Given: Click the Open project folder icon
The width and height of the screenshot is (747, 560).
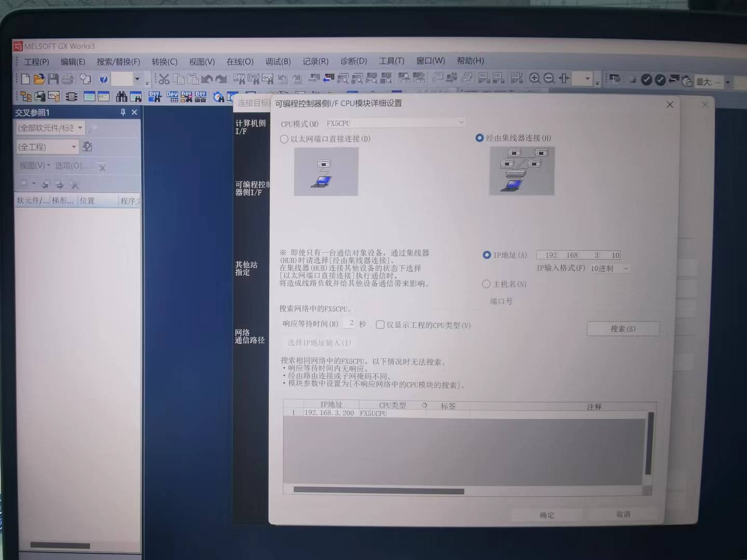Looking at the screenshot, I should coord(39,79).
